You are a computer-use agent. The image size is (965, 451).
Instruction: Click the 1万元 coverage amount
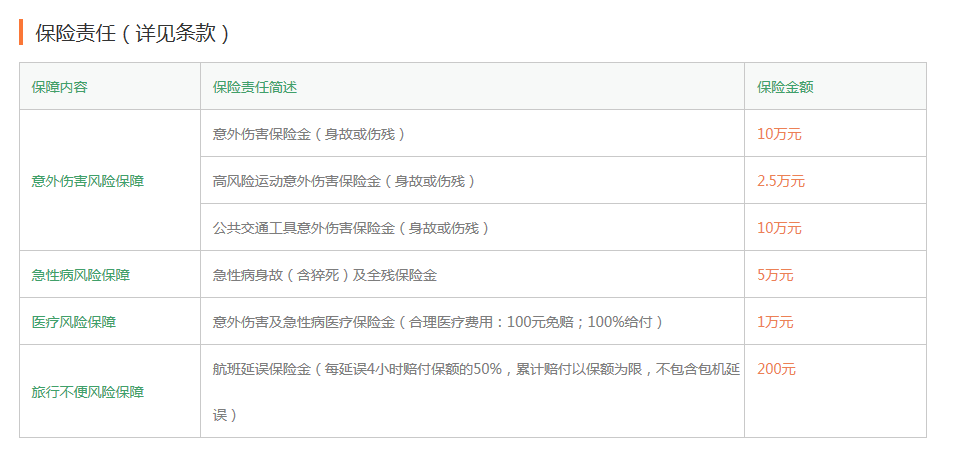(x=775, y=322)
